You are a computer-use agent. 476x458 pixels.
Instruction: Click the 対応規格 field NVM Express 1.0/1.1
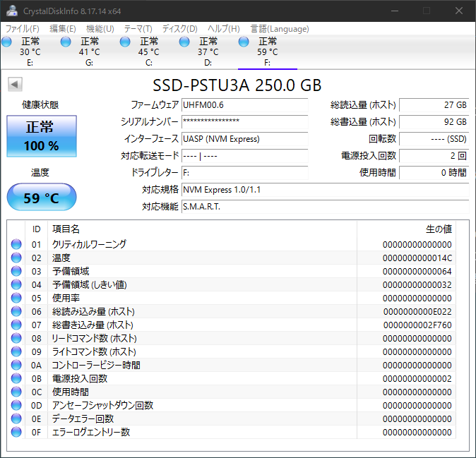pyautogui.click(x=326, y=190)
